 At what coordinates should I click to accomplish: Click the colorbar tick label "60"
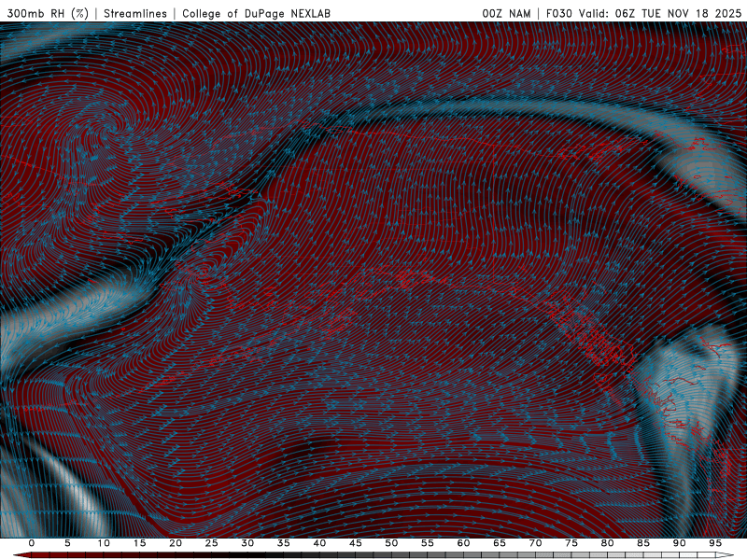point(463,543)
